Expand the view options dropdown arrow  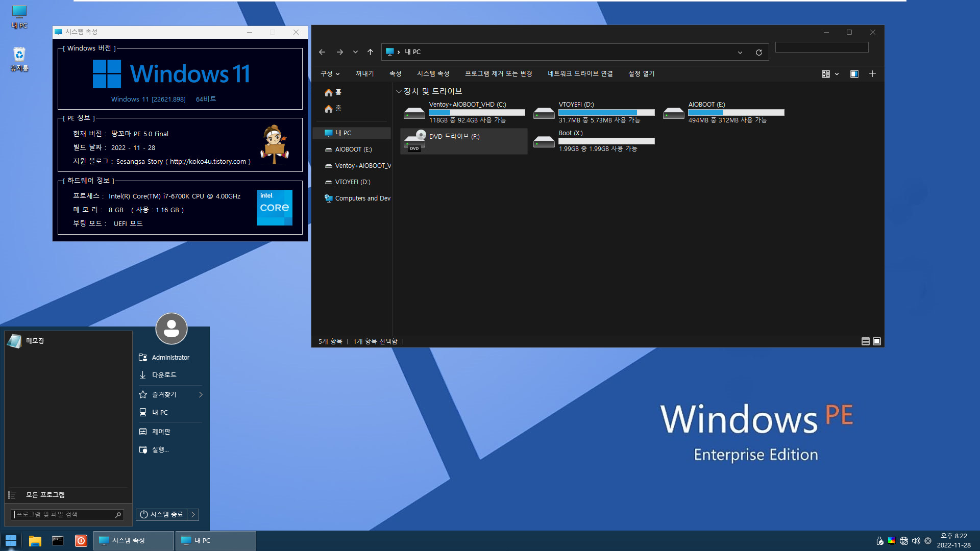[837, 74]
